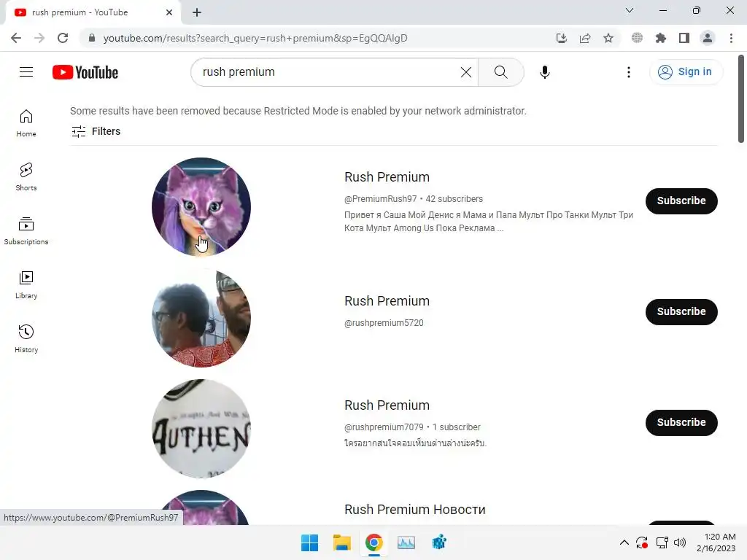Open File Explorer from the taskbar

(342, 542)
